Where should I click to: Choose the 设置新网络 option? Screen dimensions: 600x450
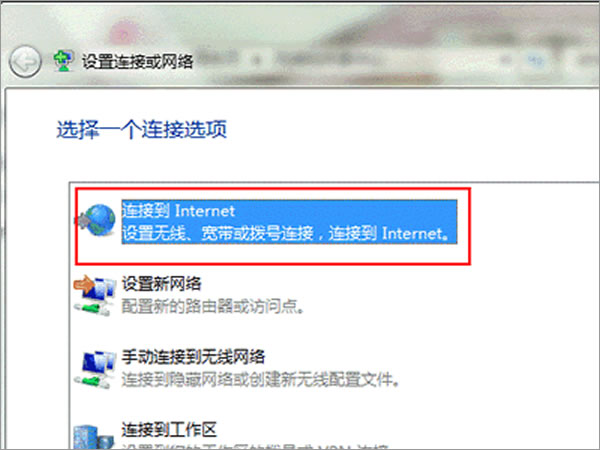coord(161,284)
